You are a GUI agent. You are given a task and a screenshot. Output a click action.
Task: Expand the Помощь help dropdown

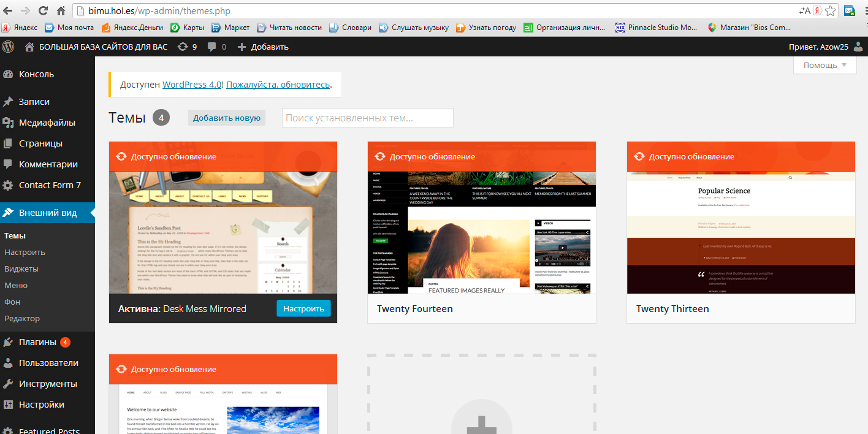825,65
